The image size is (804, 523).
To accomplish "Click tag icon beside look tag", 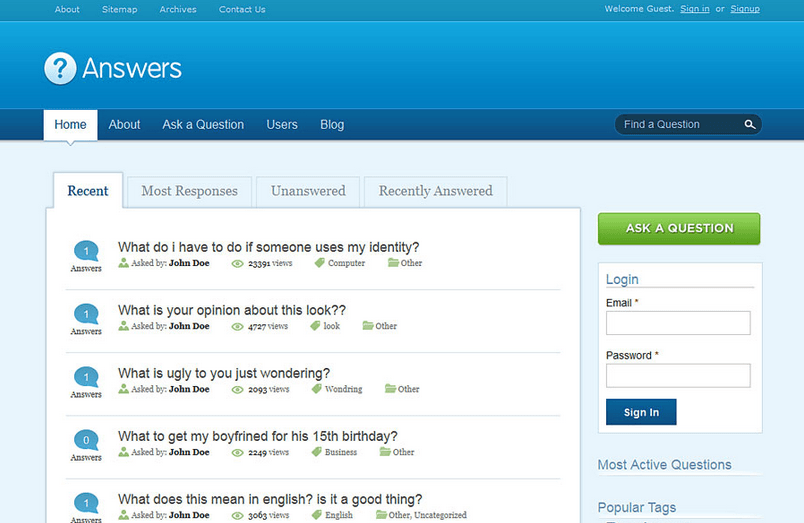I will coord(315,326).
